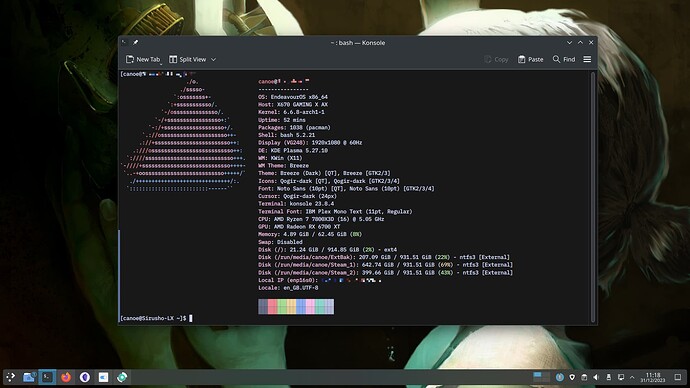Viewport: 690px width, 388px height.
Task: Open the removable devices tray icon
Action: 609,377
